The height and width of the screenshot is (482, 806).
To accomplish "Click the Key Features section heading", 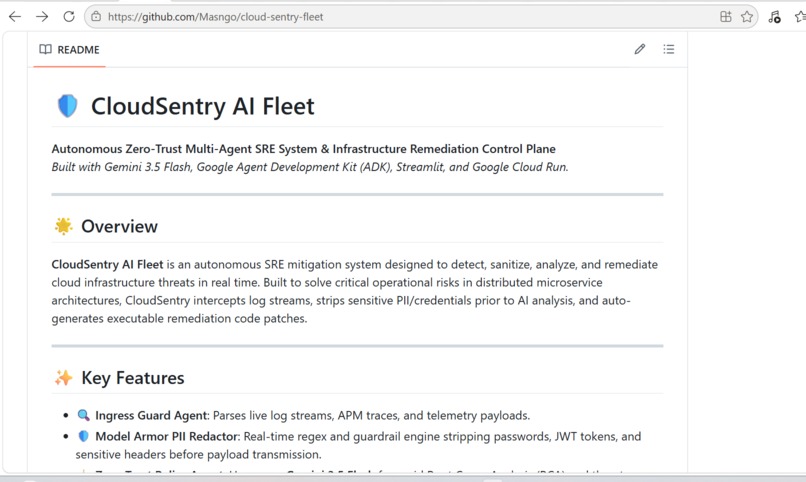I will 133,378.
